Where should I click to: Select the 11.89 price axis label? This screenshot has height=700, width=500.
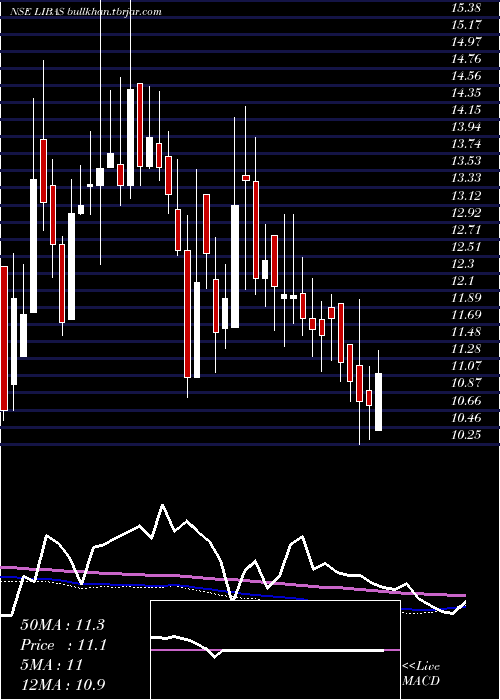point(466,297)
